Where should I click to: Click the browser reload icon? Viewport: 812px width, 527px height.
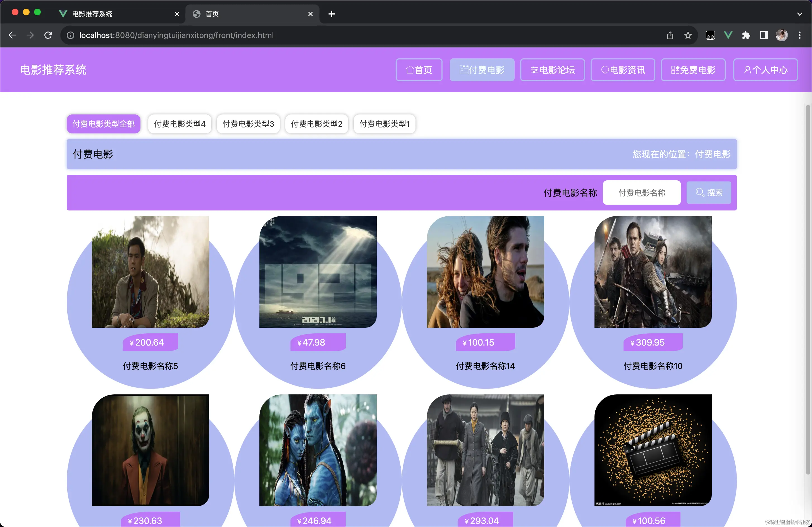point(48,35)
